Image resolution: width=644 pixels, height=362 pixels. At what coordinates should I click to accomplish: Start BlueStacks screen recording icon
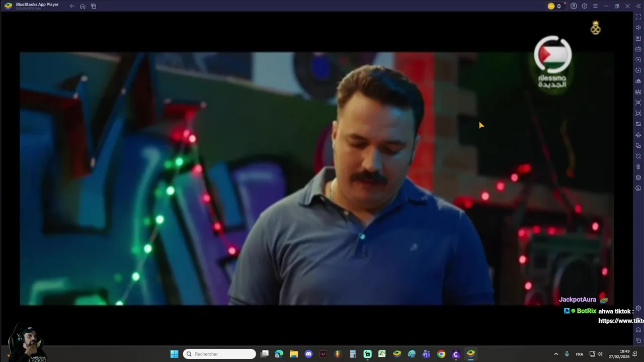click(x=638, y=113)
